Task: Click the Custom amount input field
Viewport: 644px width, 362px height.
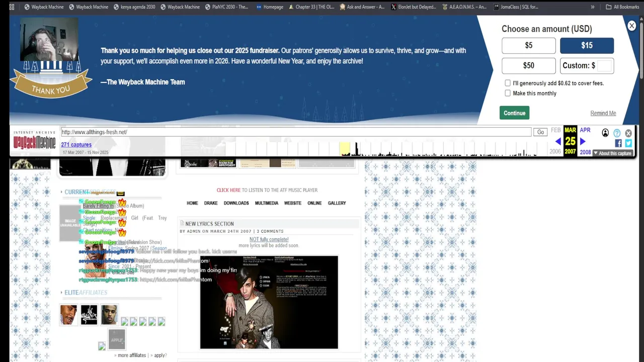Action: pos(604,65)
